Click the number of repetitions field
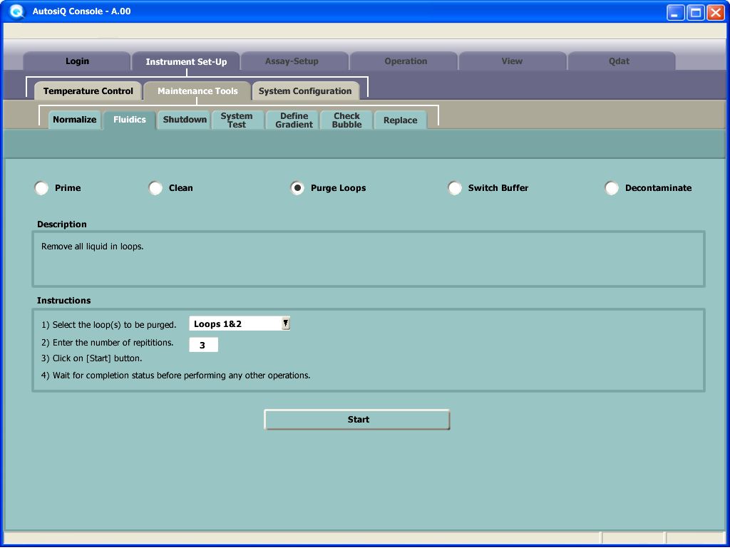The image size is (730, 560). pos(203,345)
